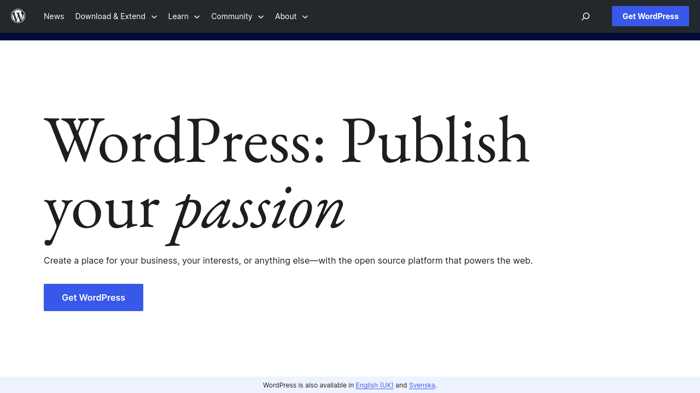This screenshot has height=393, width=700.
Task: Click Get WordPress button in header
Action: pyautogui.click(x=650, y=16)
